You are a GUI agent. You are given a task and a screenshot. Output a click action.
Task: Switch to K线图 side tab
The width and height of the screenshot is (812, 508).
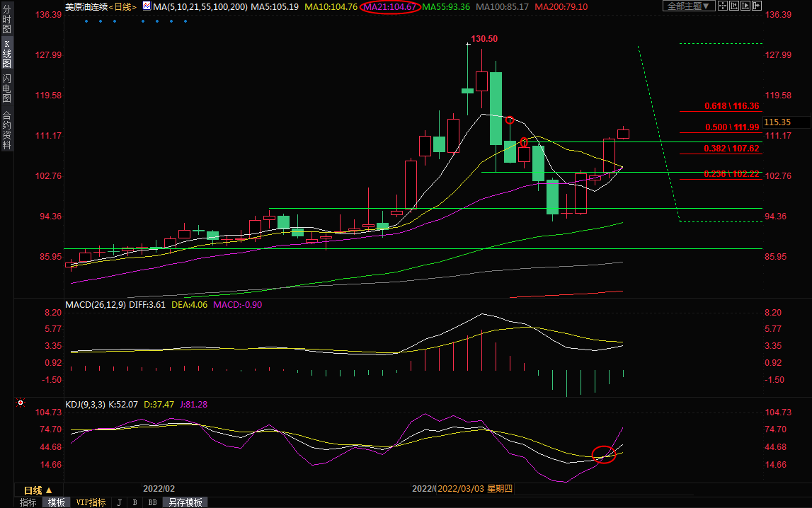6,54
